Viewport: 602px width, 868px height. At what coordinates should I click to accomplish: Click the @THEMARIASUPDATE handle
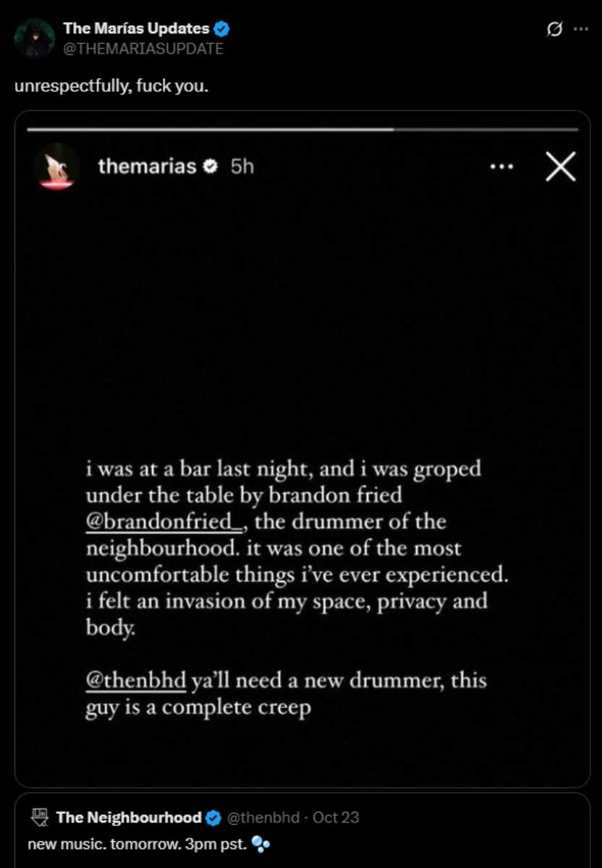click(x=143, y=48)
